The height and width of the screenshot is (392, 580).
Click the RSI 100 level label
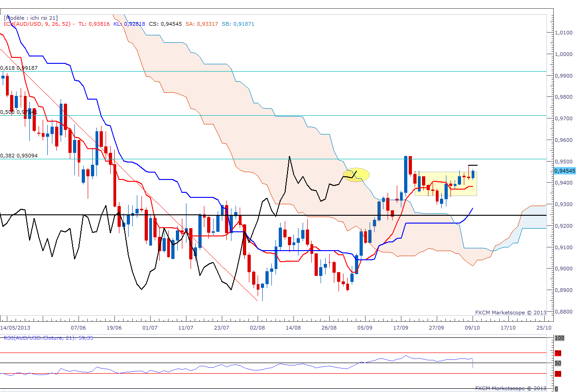(560, 338)
